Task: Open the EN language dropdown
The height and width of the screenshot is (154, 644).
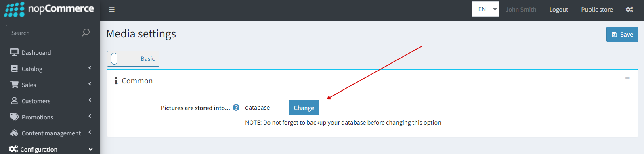Action: click(x=485, y=9)
